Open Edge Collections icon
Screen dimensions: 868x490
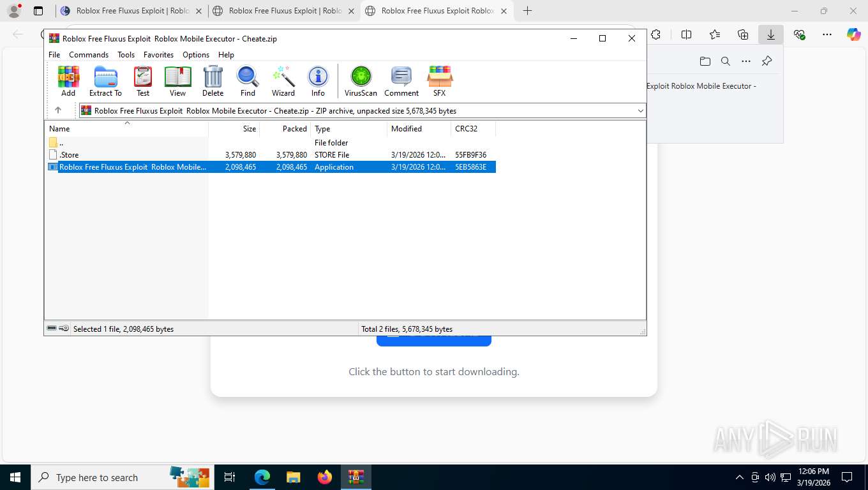tap(743, 35)
